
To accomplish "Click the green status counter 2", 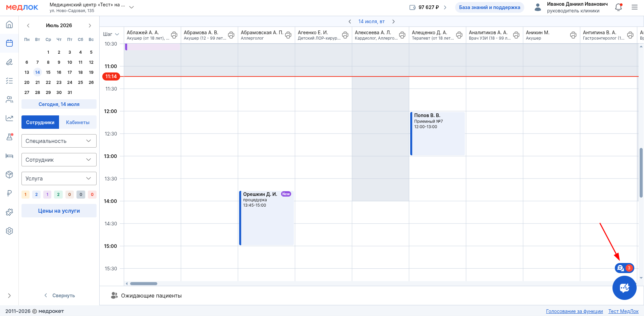I will (x=58, y=195).
